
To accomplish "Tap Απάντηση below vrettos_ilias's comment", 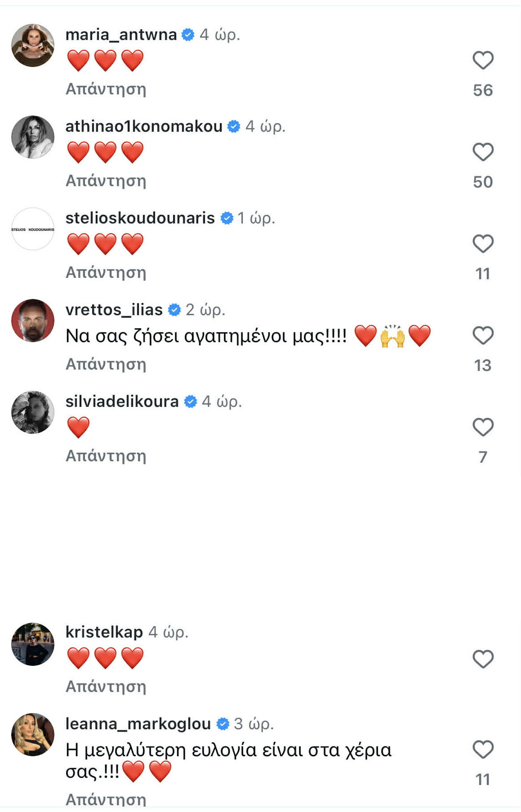I will (106, 364).
